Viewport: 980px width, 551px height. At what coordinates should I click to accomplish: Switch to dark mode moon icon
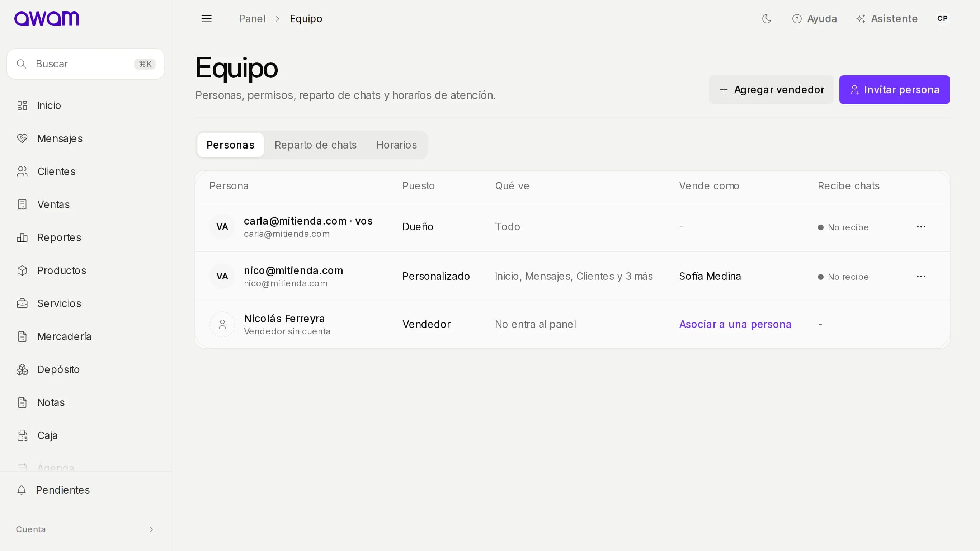pyautogui.click(x=767, y=19)
